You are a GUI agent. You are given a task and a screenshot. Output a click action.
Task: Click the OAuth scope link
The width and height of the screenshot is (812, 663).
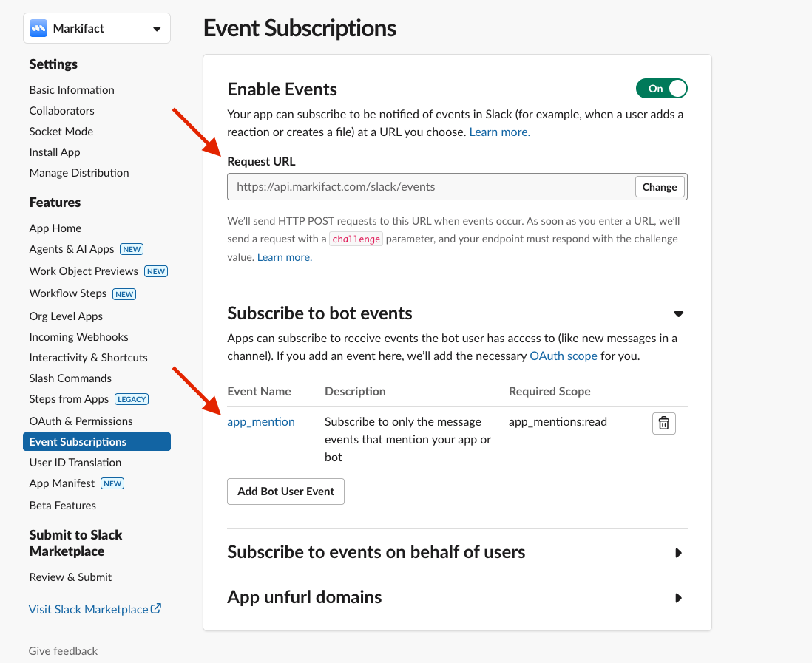coord(564,356)
